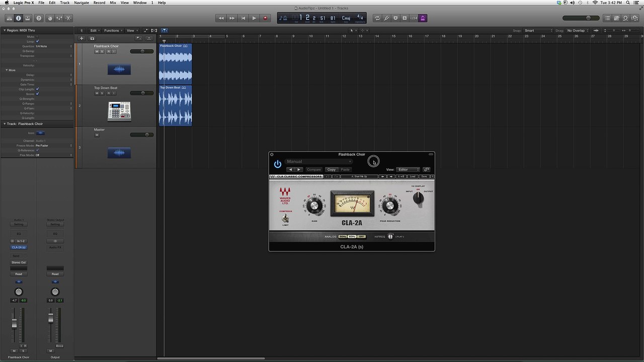Load a preset with Load button
Image resolution: width=644 pixels, height=362 pixels.
point(413,176)
